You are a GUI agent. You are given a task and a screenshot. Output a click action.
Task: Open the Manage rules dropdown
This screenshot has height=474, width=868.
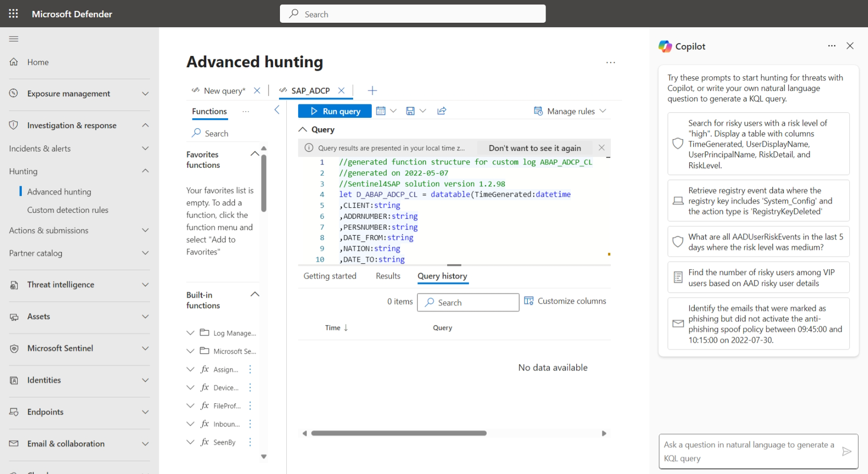pyautogui.click(x=570, y=111)
